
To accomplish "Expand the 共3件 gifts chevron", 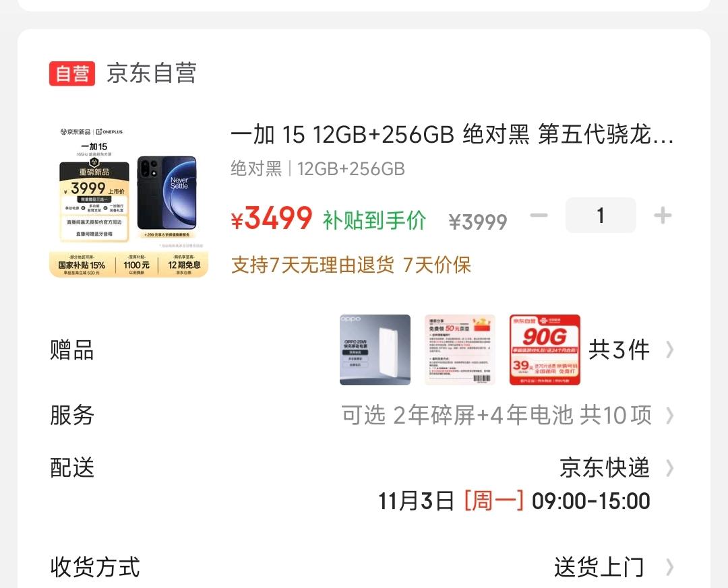I will tap(669, 350).
